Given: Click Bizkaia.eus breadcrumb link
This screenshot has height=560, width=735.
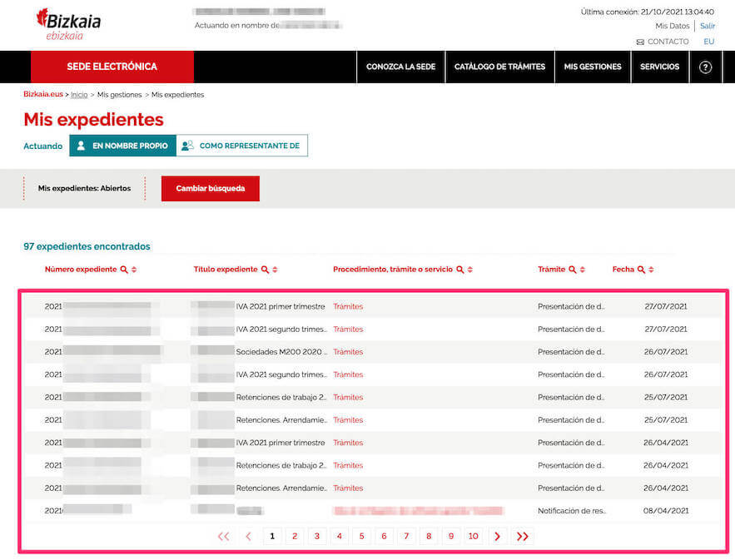Looking at the screenshot, I should pos(43,94).
